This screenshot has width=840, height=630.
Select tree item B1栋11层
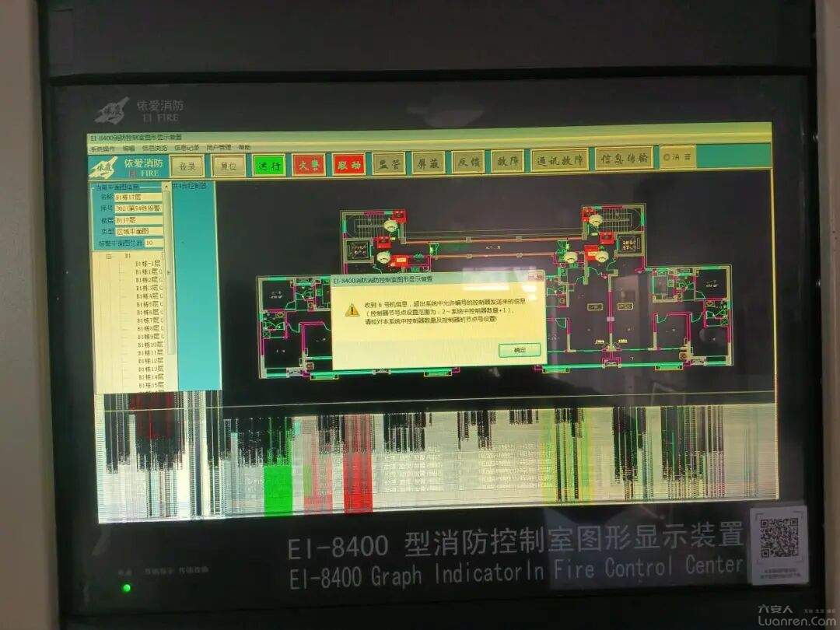pos(151,352)
